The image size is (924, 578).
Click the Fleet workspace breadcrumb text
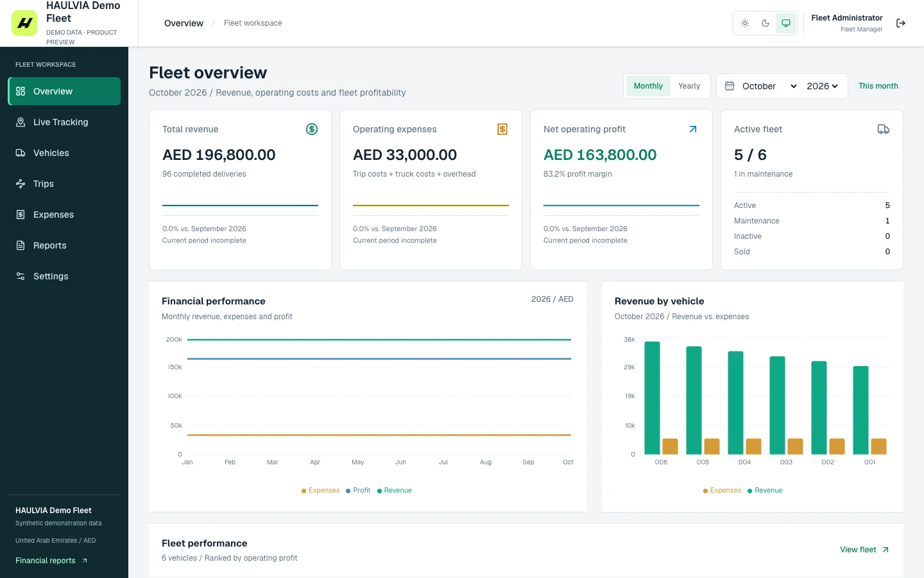(253, 23)
